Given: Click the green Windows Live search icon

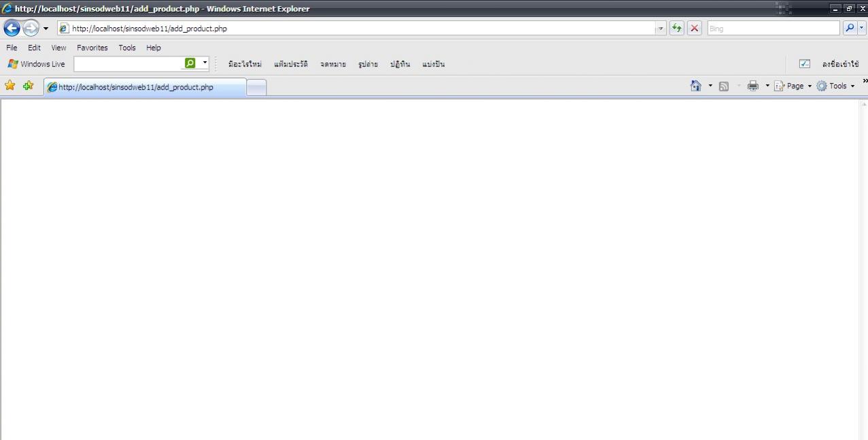Looking at the screenshot, I should click(x=190, y=63).
